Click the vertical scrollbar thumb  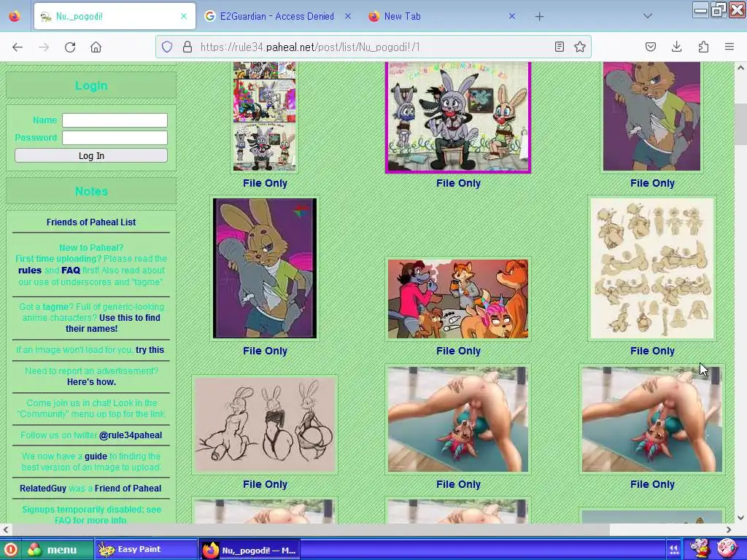pos(740,124)
